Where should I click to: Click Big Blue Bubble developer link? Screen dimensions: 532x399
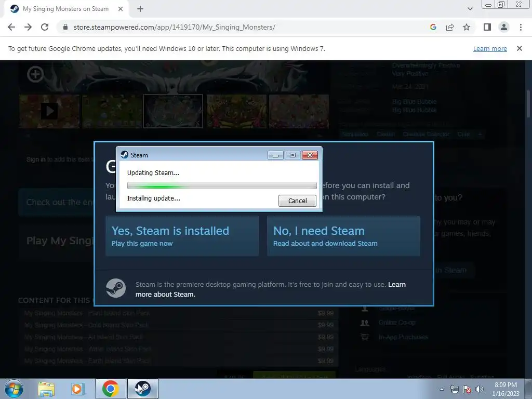coord(414,101)
